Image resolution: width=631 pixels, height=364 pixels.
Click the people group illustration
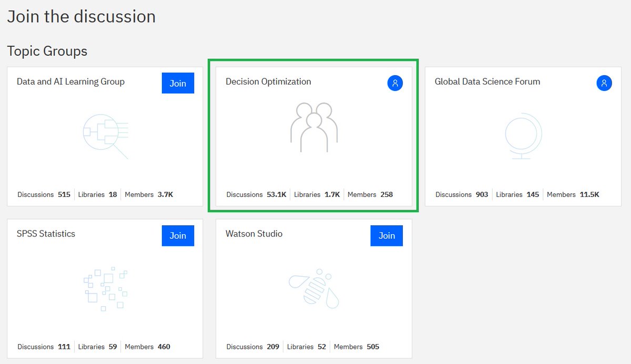(314, 127)
